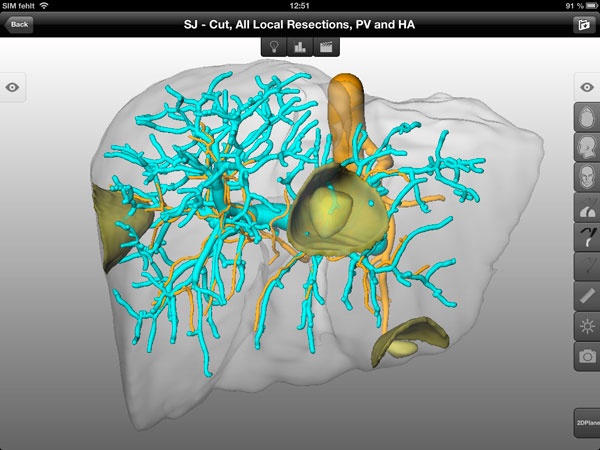This screenshot has width=600, height=450.
Task: Toggle the right eye visibility panel
Action: pyautogui.click(x=587, y=87)
